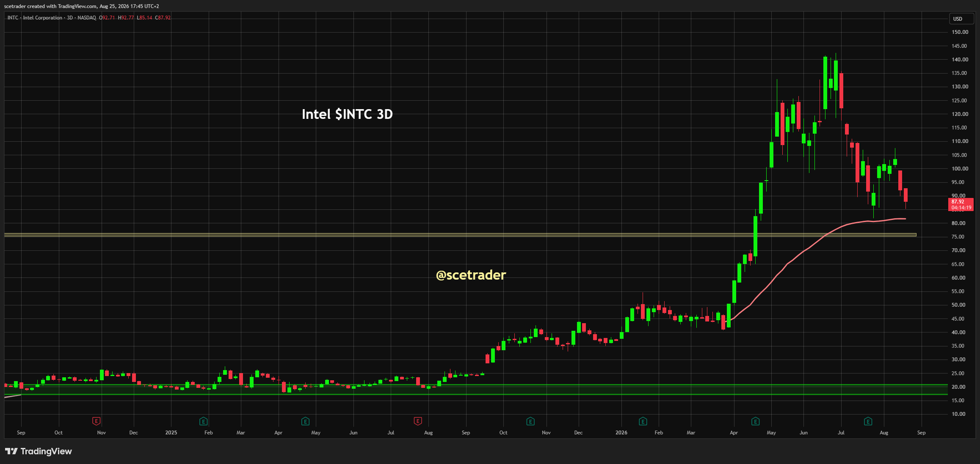Viewport: 980px width, 464px height.
Task: Click the earnings marker between Oct and Nov 2025
Action: pyautogui.click(x=530, y=421)
